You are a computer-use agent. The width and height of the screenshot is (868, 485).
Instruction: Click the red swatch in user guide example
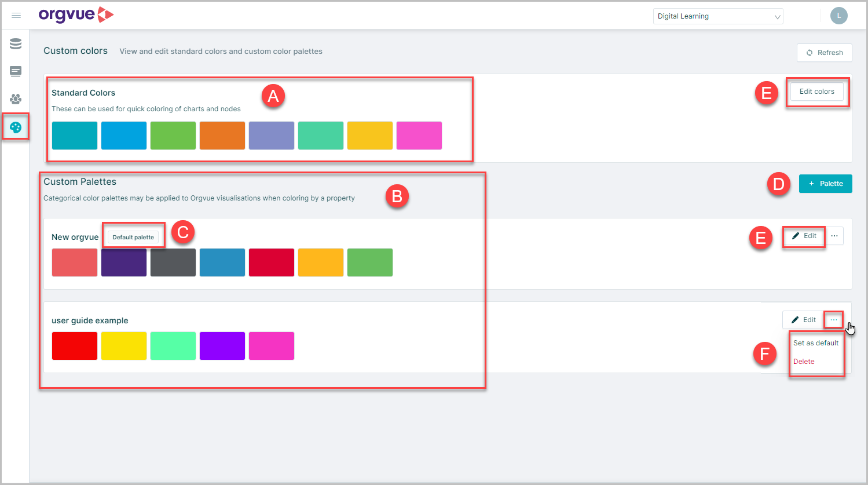coord(75,346)
